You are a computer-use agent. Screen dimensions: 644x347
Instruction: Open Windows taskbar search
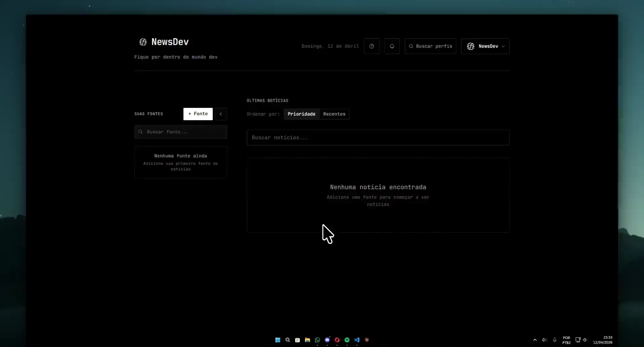pyautogui.click(x=287, y=340)
